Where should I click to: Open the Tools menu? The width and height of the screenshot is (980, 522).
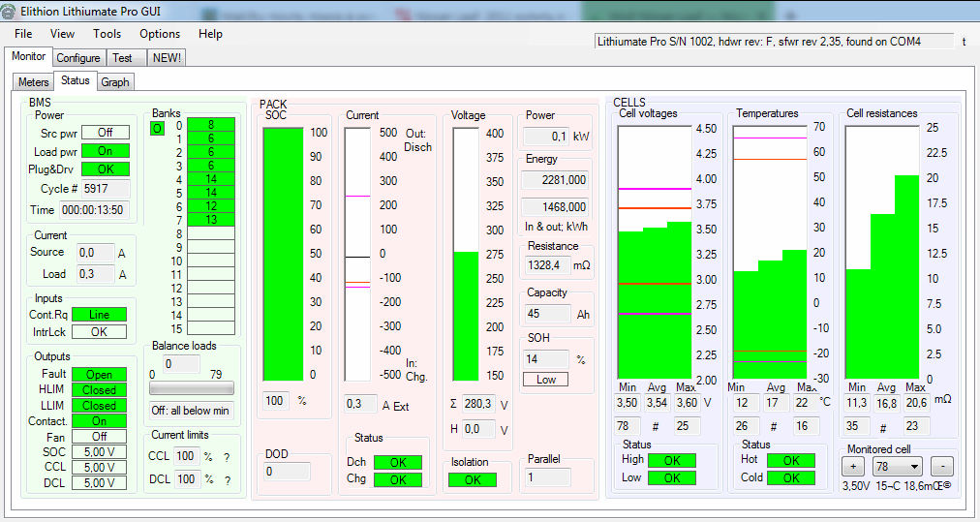[107, 34]
